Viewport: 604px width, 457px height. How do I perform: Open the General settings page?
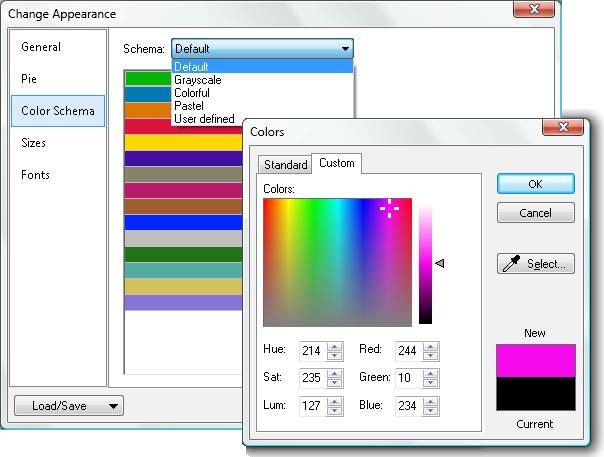click(41, 47)
